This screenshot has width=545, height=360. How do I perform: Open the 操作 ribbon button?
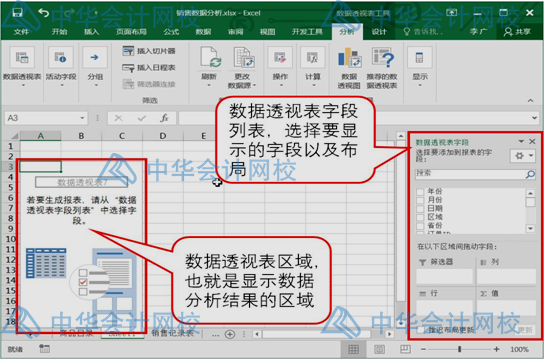coord(280,66)
